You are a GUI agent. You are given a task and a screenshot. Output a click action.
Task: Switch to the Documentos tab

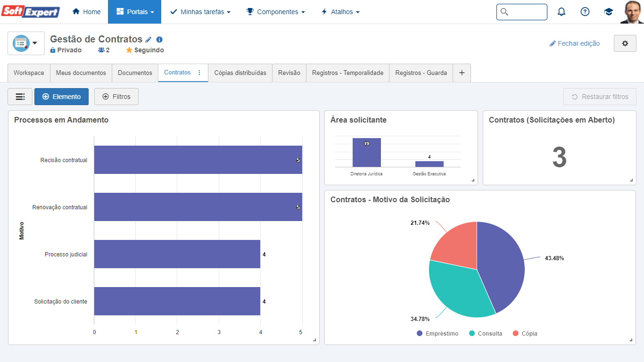click(135, 73)
